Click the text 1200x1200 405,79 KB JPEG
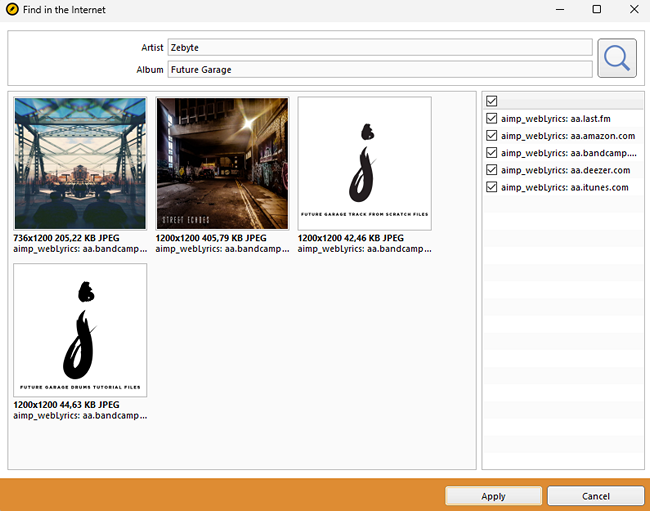This screenshot has width=650, height=511. pos(211,238)
